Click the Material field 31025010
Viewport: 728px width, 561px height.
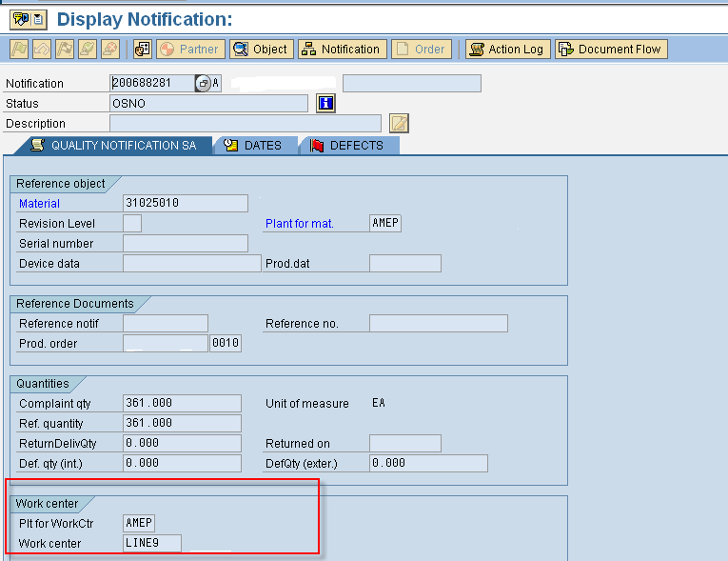point(186,203)
